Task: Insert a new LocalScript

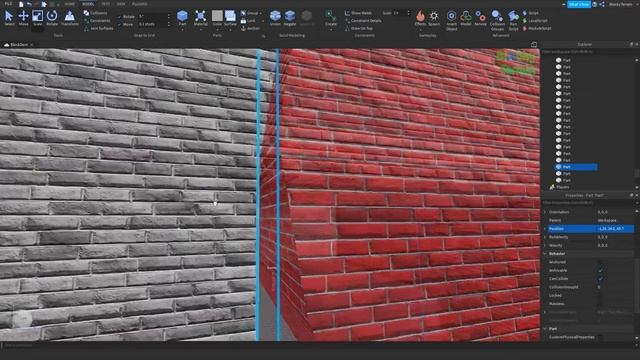Action: point(535,20)
